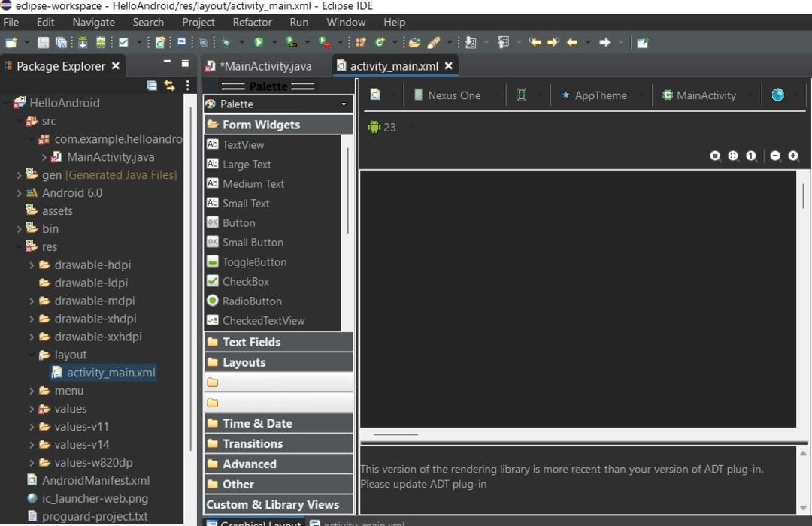Expand the Text Fields palette category
812x526 pixels.
coord(278,342)
